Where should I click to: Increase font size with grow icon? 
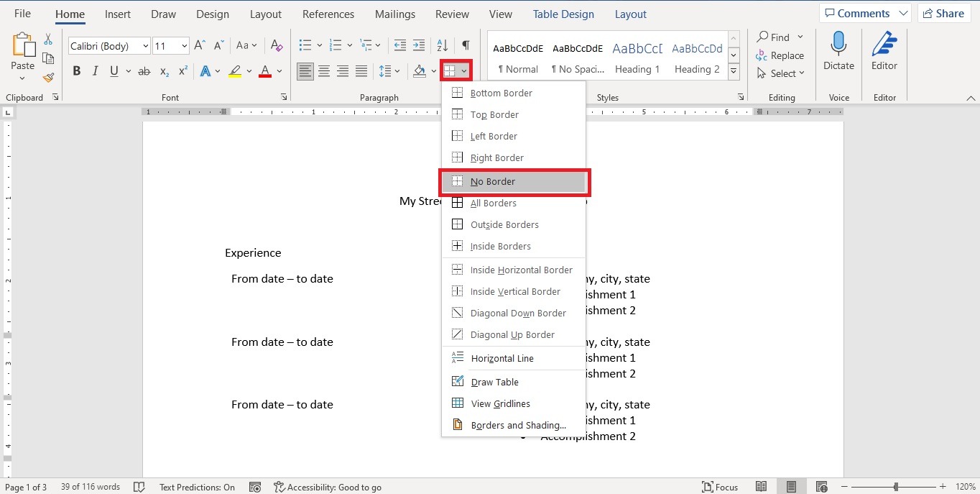pos(200,46)
